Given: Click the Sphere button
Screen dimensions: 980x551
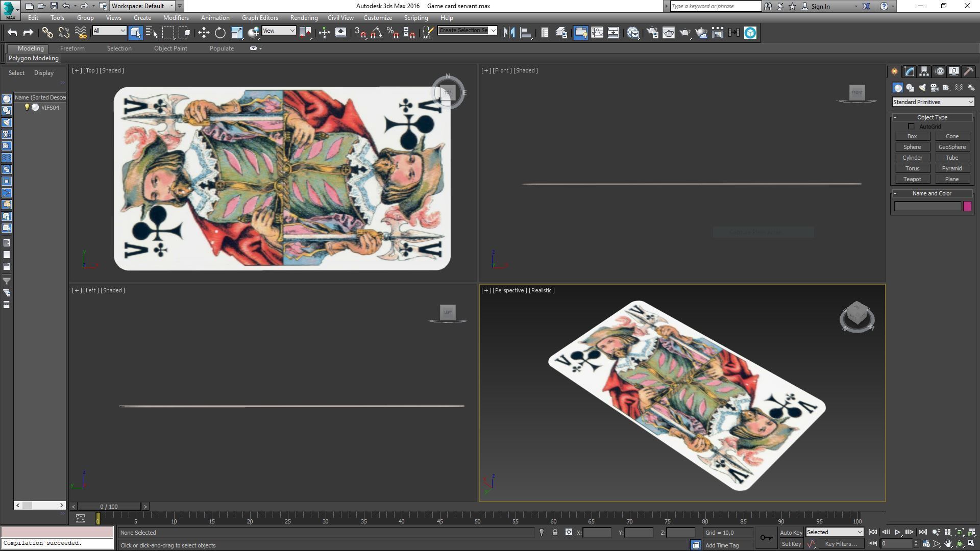Looking at the screenshot, I should 912,147.
